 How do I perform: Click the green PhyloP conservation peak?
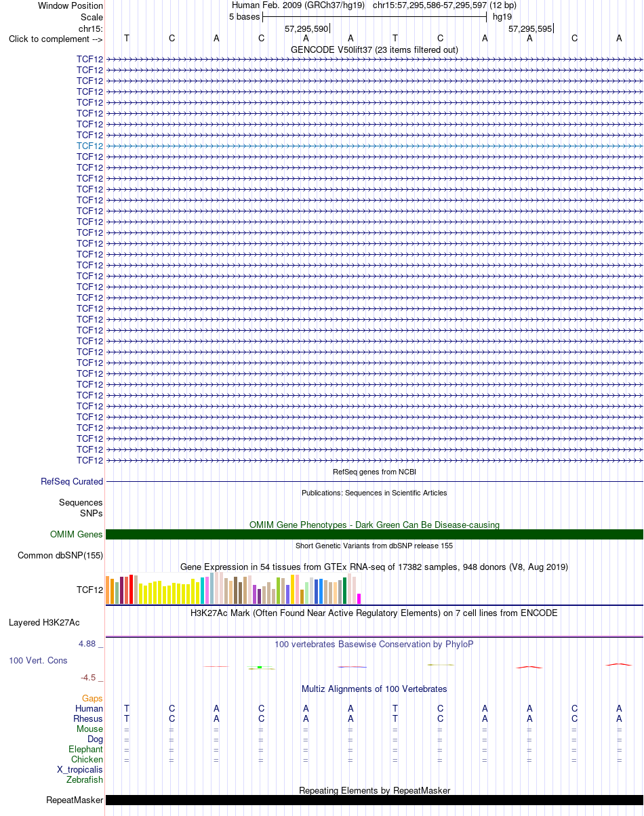pyautogui.click(x=260, y=668)
